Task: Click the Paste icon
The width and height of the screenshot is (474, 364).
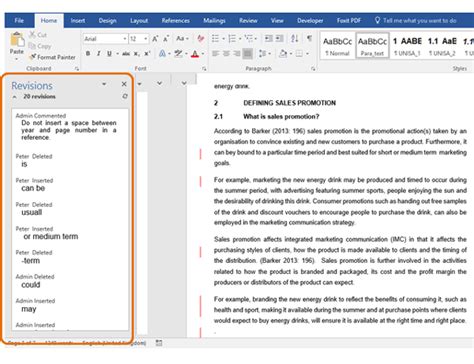Action: 17,40
